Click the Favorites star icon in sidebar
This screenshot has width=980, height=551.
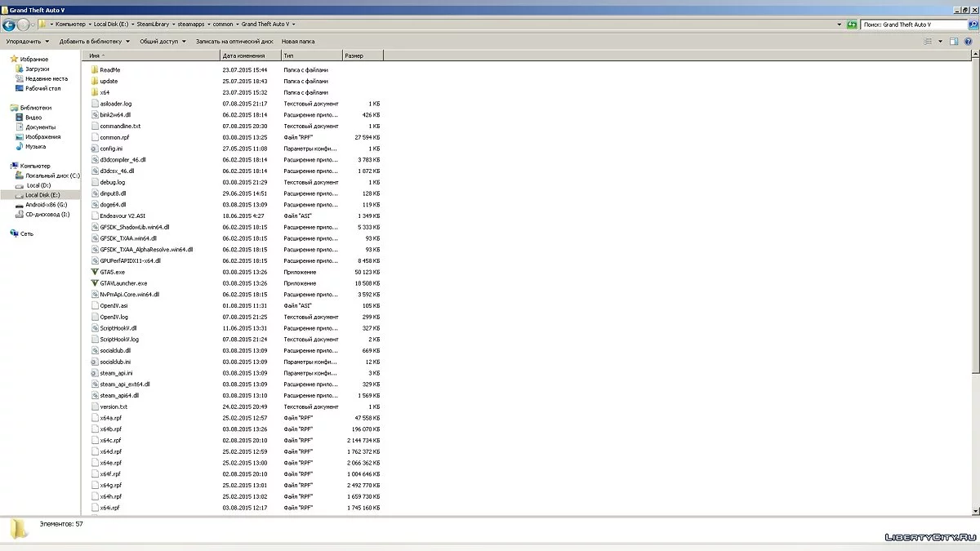pyautogui.click(x=14, y=60)
